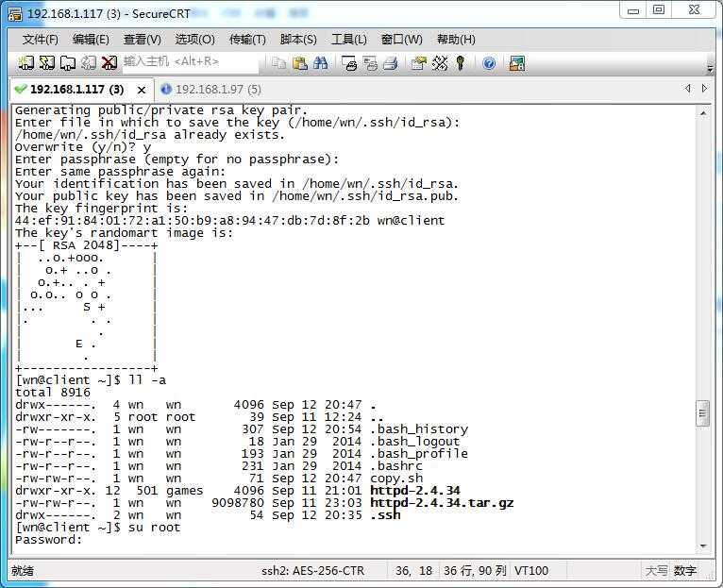Click the Print Screen toolbar icon
The height and width of the screenshot is (588, 723).
[x=349, y=62]
